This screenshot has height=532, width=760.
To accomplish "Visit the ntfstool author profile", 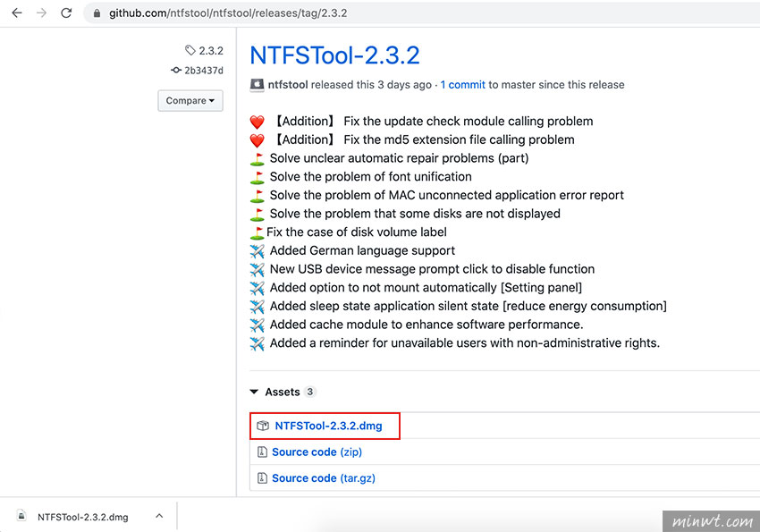I will point(288,85).
